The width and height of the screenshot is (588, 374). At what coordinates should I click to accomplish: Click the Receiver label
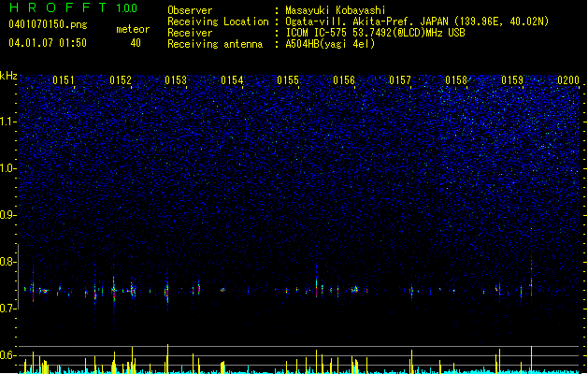[x=190, y=33]
